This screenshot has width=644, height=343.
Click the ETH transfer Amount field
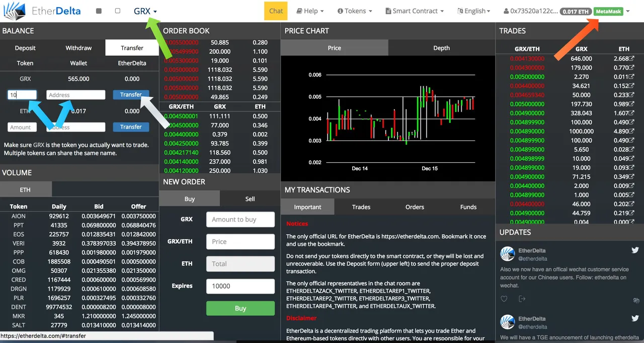coord(22,127)
